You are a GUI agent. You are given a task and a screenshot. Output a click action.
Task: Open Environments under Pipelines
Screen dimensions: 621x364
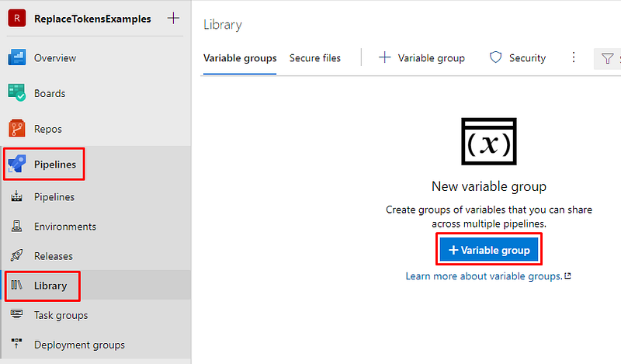tap(65, 227)
